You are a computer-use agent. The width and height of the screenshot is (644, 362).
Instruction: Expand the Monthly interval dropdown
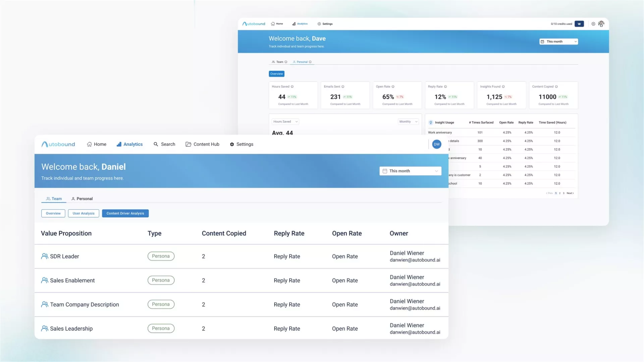point(408,122)
